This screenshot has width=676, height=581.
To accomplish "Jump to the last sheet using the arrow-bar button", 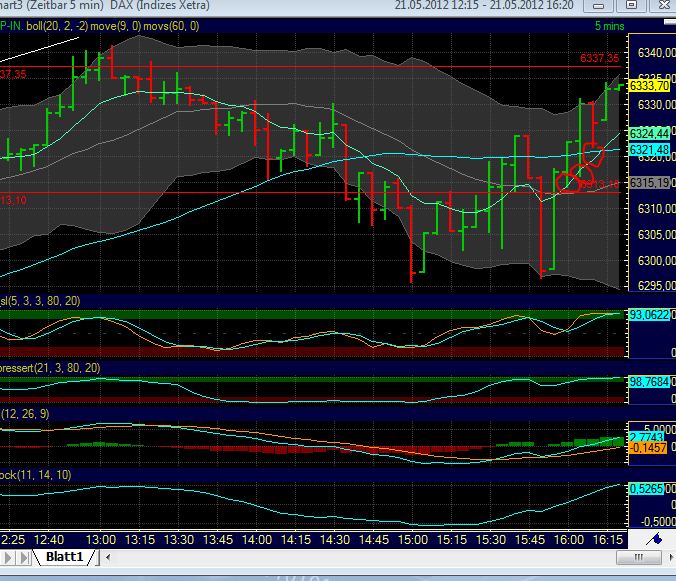I will [24, 558].
